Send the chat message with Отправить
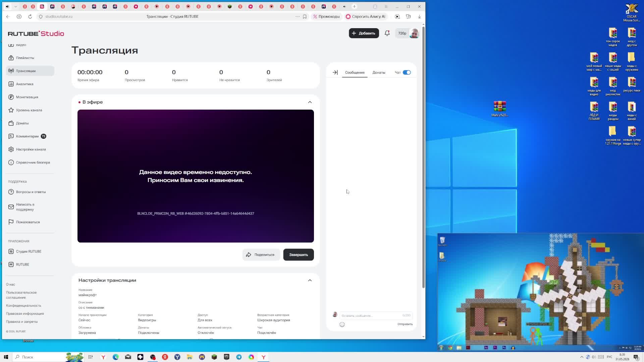Viewport: 644px width, 362px height. point(405,324)
